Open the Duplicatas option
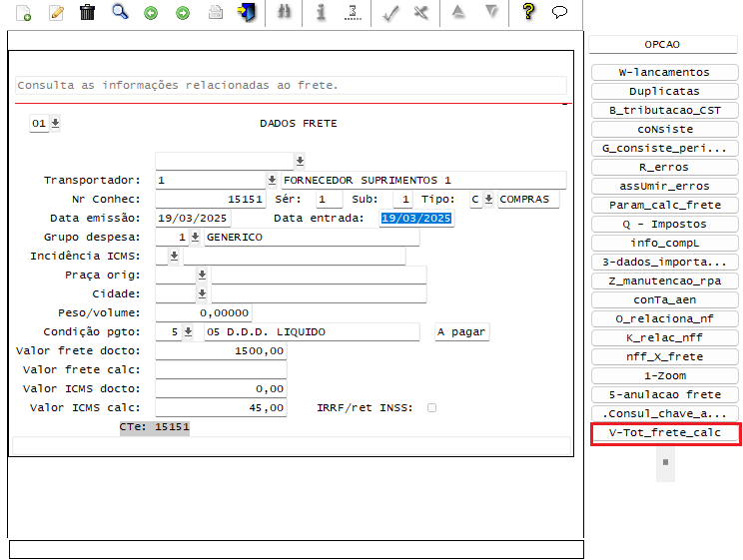This screenshot has width=743, height=560. [x=664, y=92]
